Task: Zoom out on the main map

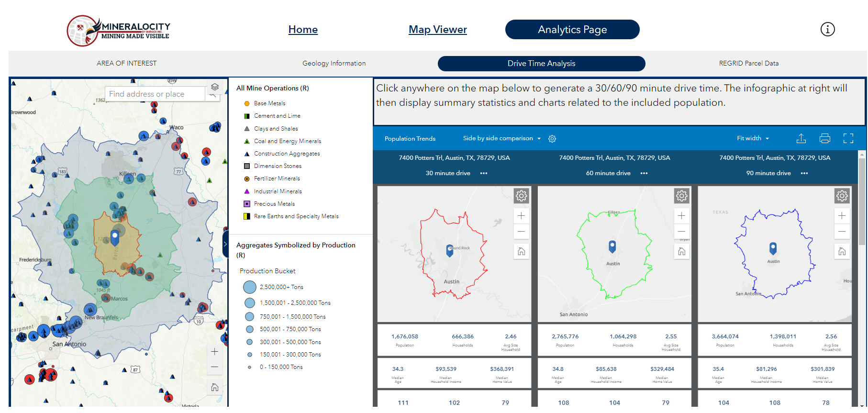Action: 215,367
